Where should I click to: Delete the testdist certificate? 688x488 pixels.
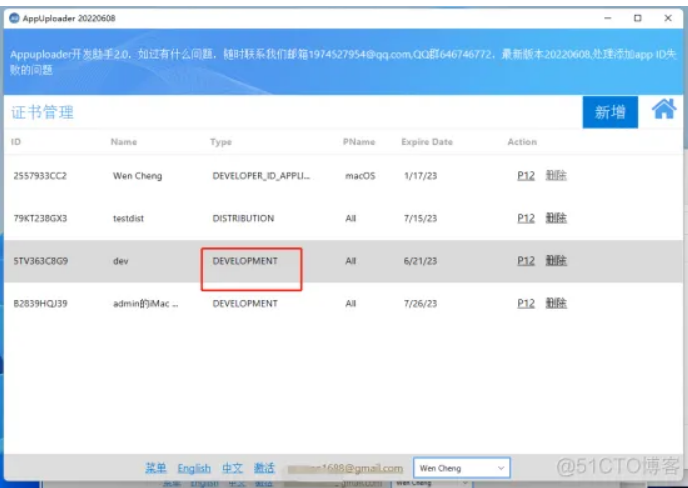click(x=556, y=218)
